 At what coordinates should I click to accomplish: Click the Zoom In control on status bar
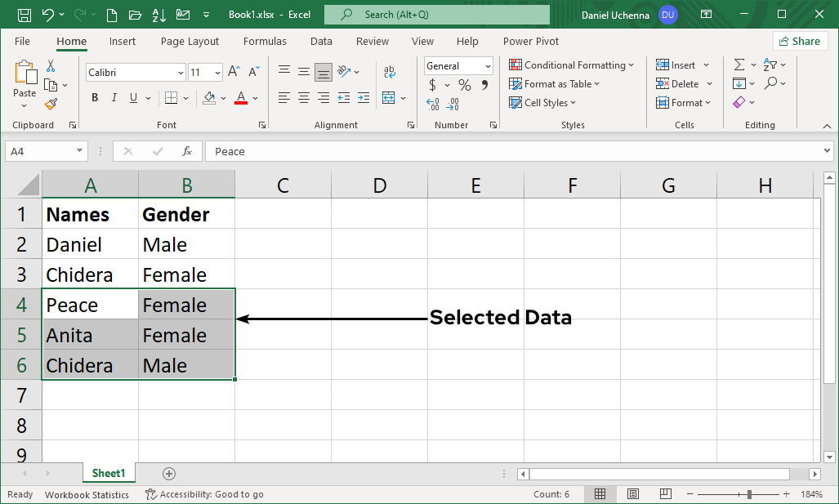coord(788,494)
